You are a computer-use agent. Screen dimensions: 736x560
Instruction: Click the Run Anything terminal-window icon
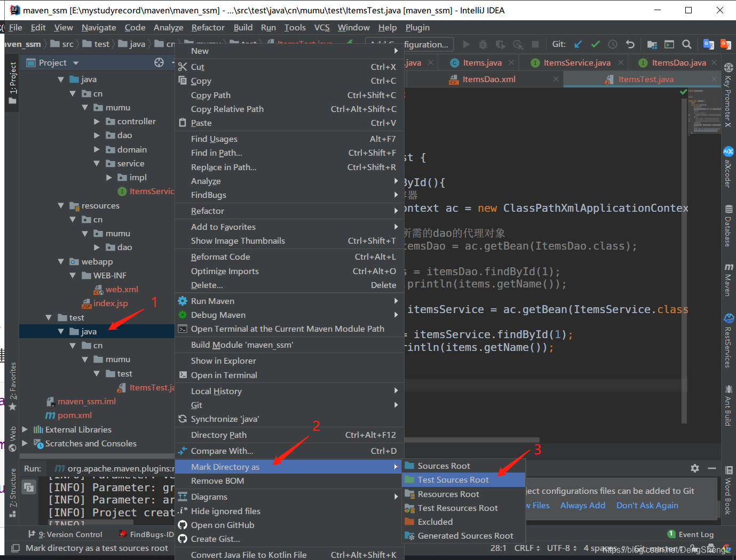pyautogui.click(x=669, y=44)
